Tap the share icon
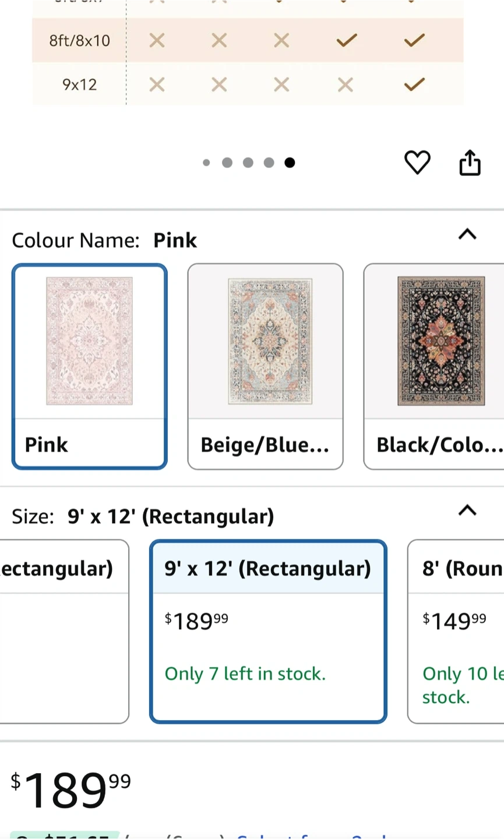The height and width of the screenshot is (839, 504). (x=470, y=163)
